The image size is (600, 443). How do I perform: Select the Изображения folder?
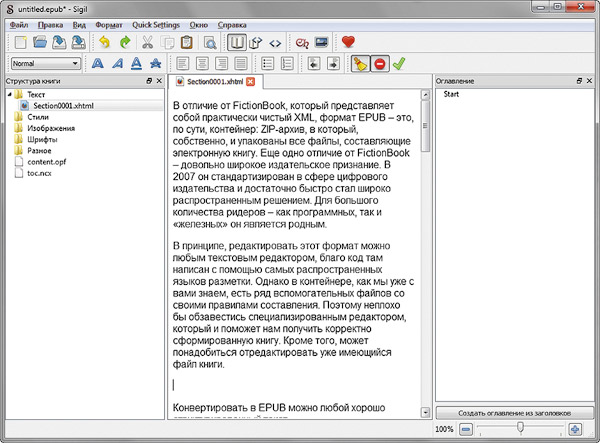tap(51, 128)
